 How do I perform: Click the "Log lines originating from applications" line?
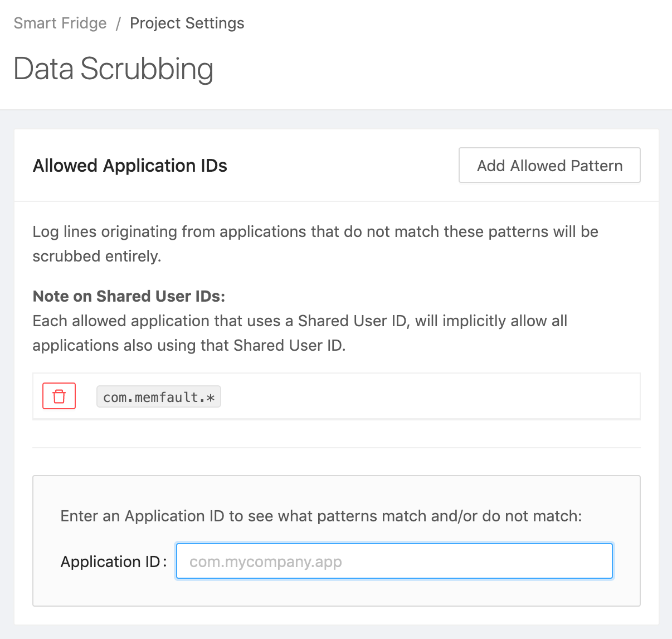[x=315, y=232]
